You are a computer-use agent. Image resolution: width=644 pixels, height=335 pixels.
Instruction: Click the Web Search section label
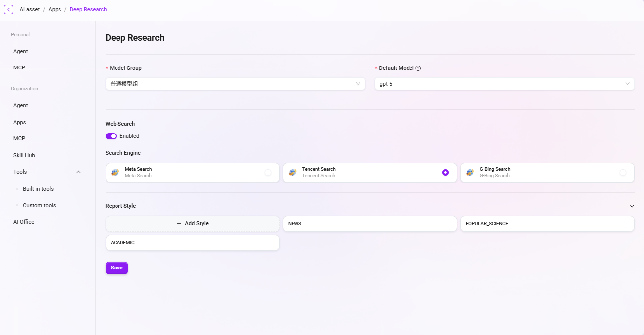(120, 124)
